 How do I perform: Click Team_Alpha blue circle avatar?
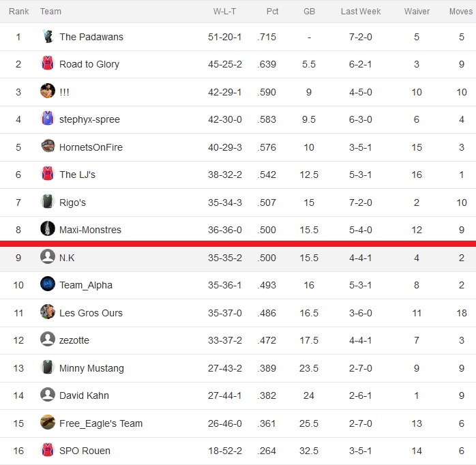click(x=48, y=284)
